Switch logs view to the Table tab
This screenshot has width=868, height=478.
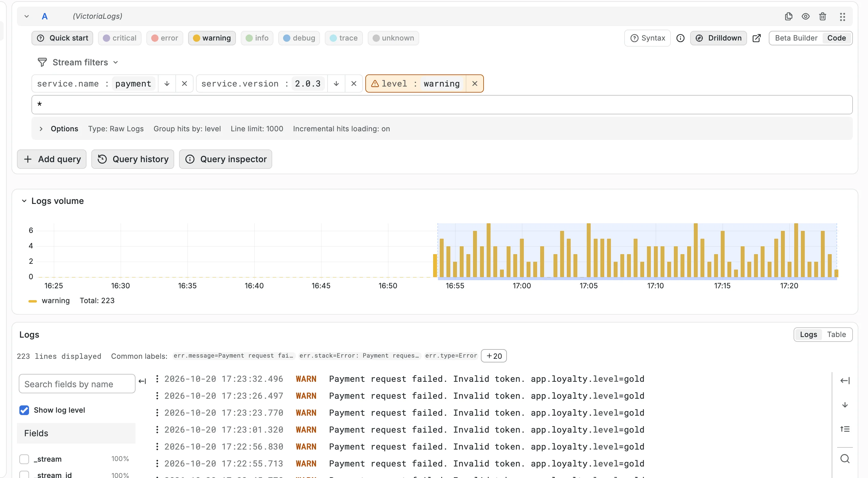point(836,334)
